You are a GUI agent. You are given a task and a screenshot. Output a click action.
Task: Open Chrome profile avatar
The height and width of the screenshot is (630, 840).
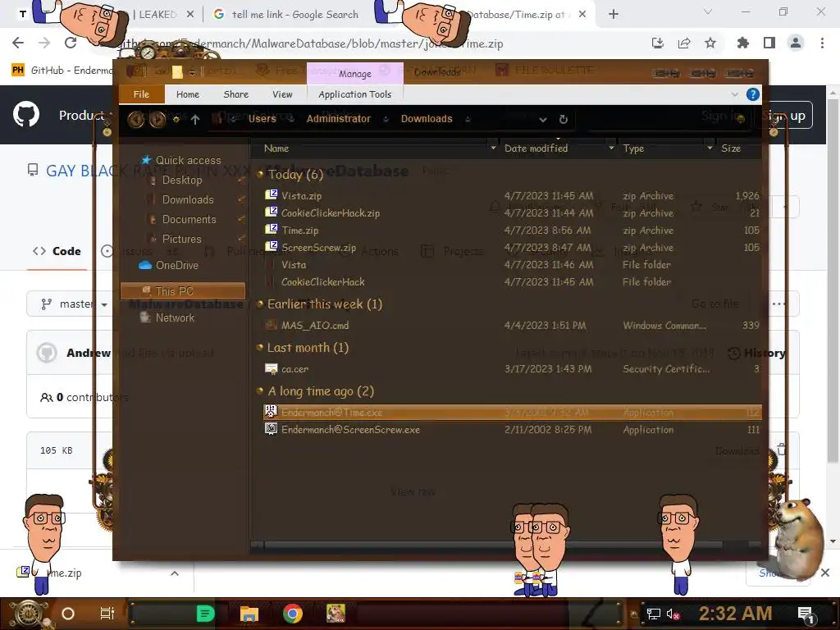click(796, 43)
